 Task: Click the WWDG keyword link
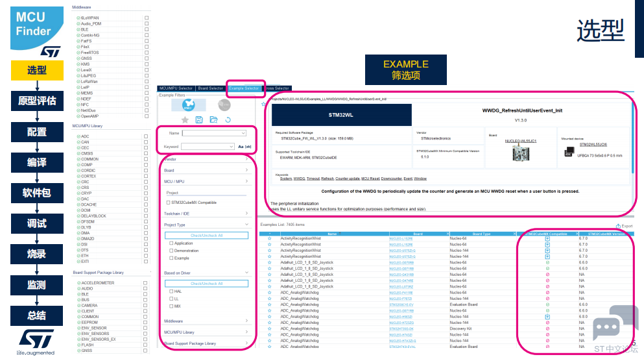coord(300,179)
